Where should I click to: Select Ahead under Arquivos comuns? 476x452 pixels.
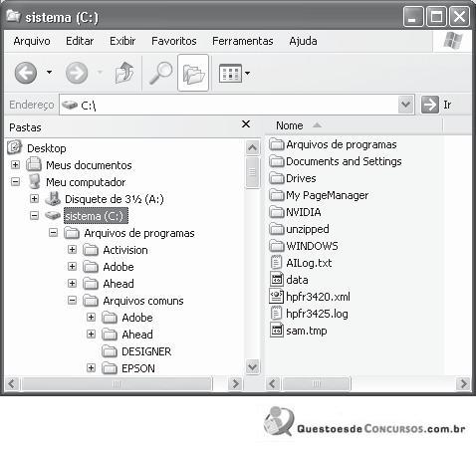pos(137,335)
